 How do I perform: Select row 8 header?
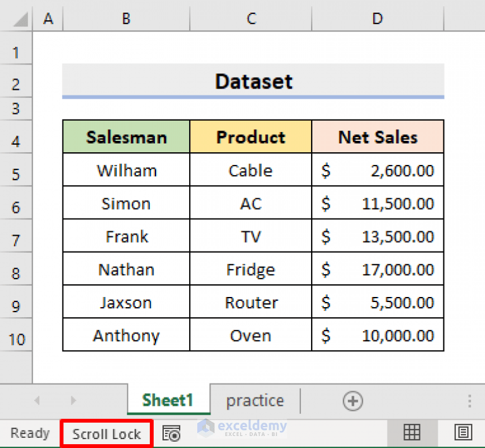(16, 269)
